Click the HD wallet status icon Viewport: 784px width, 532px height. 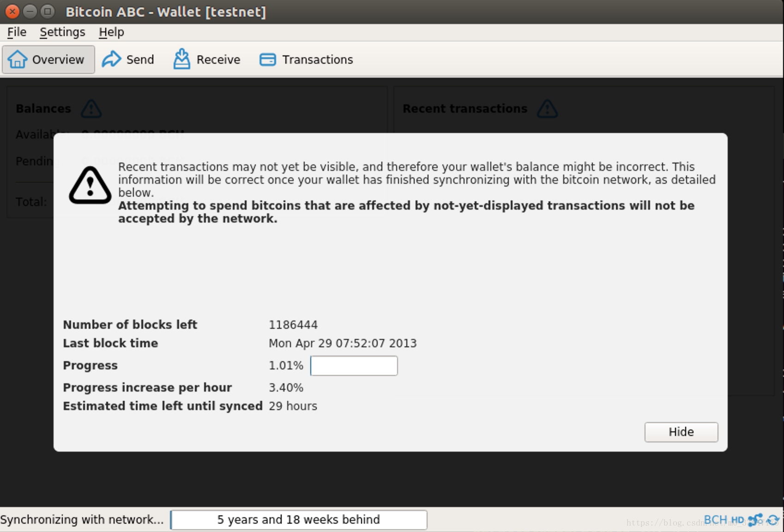[x=737, y=520]
